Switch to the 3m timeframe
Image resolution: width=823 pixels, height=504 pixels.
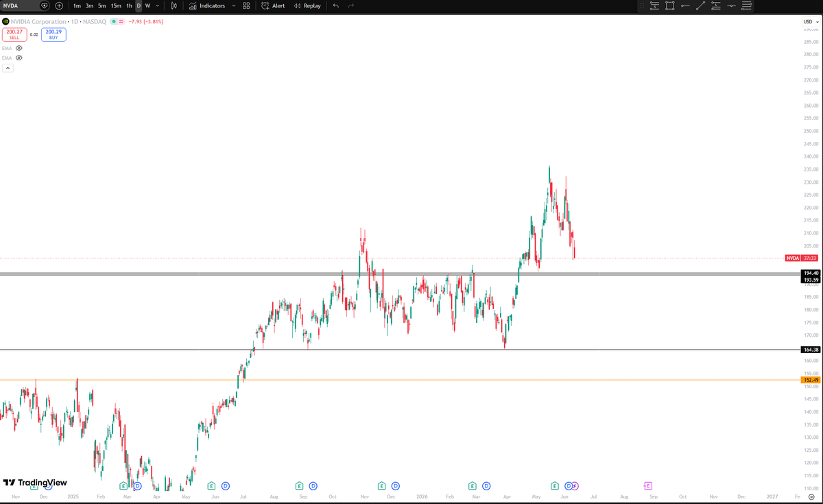(x=89, y=5)
